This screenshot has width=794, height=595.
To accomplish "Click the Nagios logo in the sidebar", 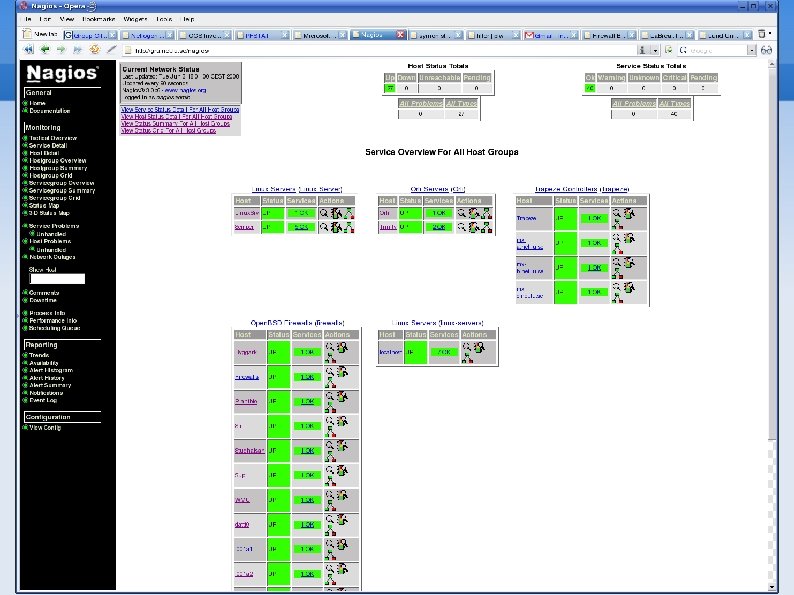I will coord(62,73).
